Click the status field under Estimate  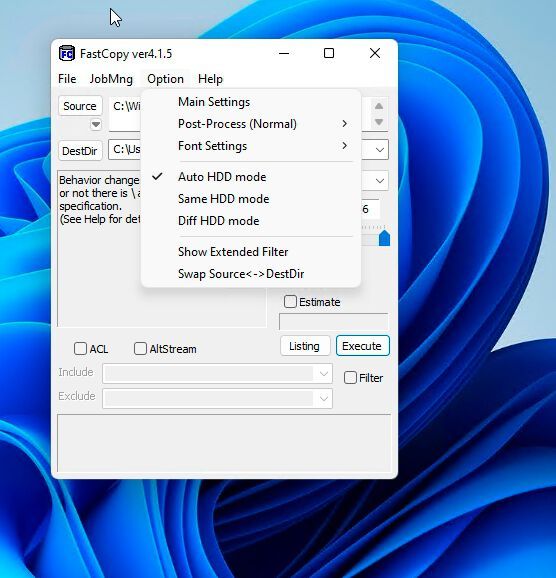[334, 321]
